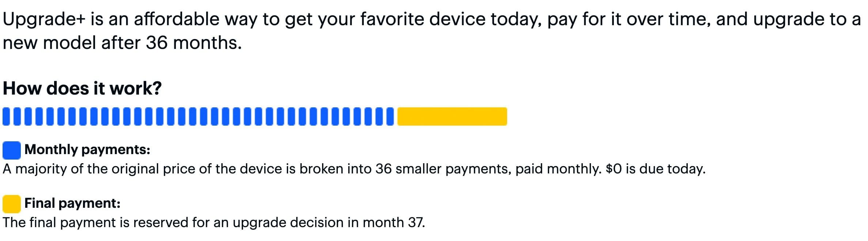Click the last blue segment before yellow bar
This screenshot has height=241, width=868.
pos(390,116)
